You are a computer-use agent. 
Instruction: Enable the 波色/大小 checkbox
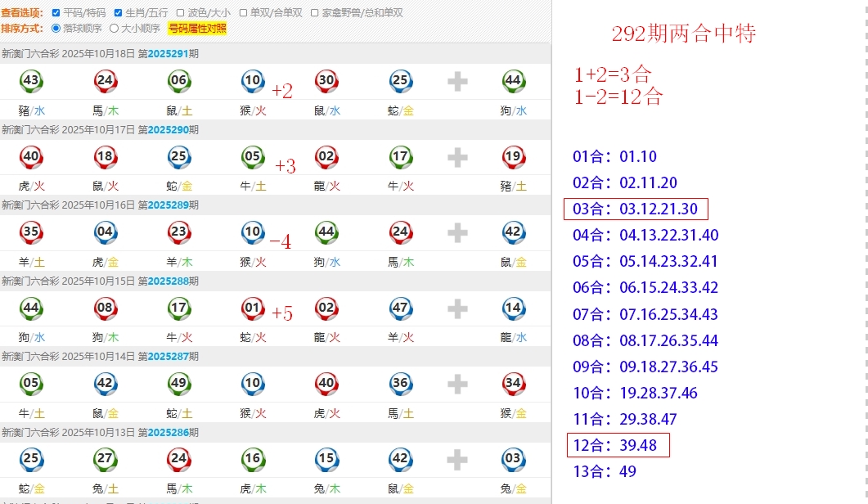pyautogui.click(x=181, y=13)
